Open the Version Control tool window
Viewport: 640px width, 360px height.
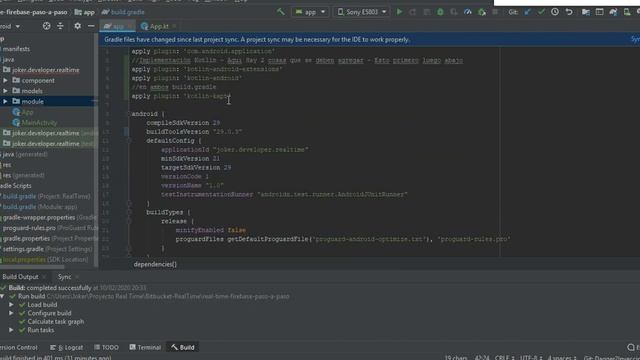[x=18, y=347]
